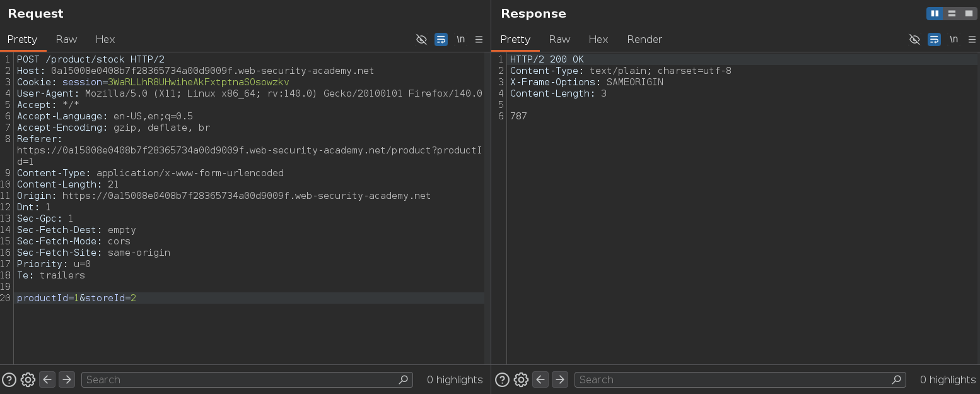Screen dimensions: 980x394
Task: Click the Response search input field
Action: coord(740,379)
